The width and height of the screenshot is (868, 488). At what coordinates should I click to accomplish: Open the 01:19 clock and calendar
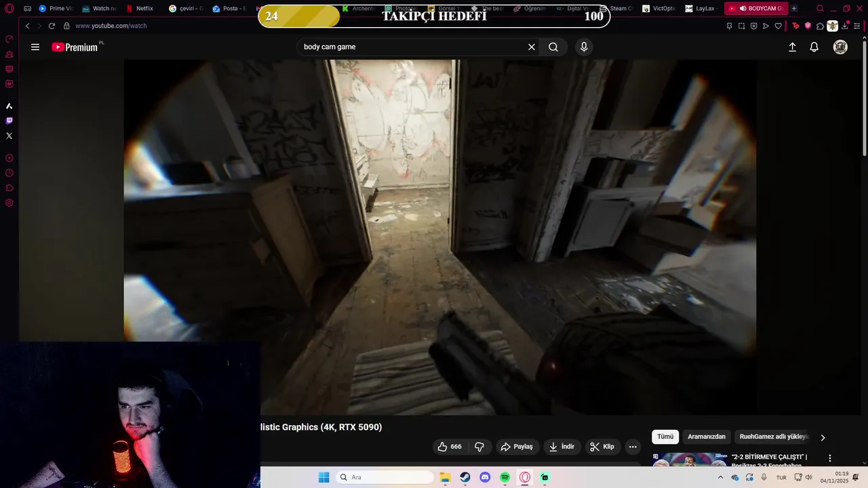[x=835, y=477]
